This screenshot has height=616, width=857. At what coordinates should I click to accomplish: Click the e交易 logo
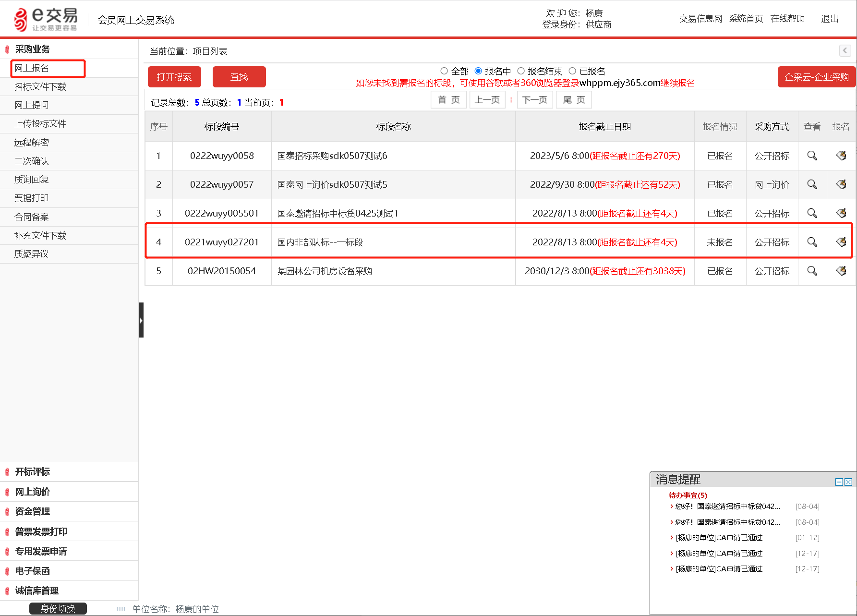(46, 19)
